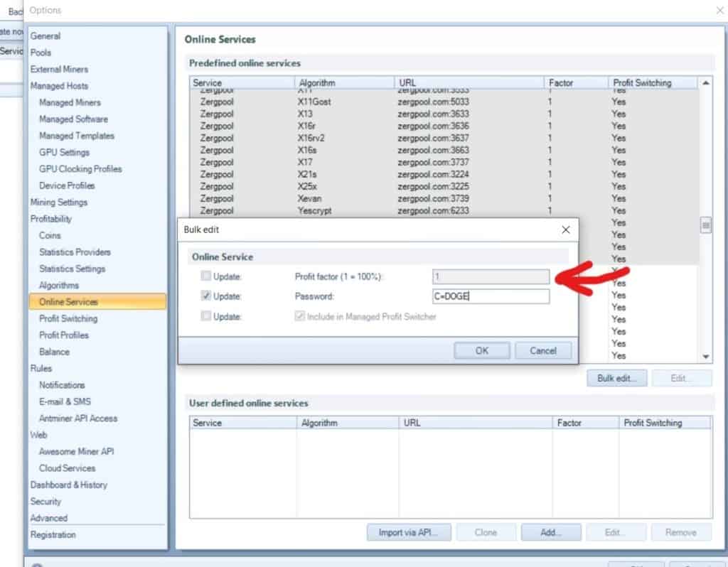Select the Zergpool X16rv2 row
Image resolution: width=728 pixels, height=567 pixels.
pos(444,139)
